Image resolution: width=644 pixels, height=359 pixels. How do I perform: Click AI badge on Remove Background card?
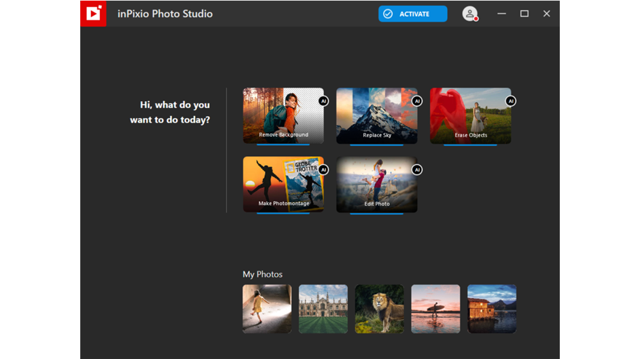pyautogui.click(x=323, y=101)
